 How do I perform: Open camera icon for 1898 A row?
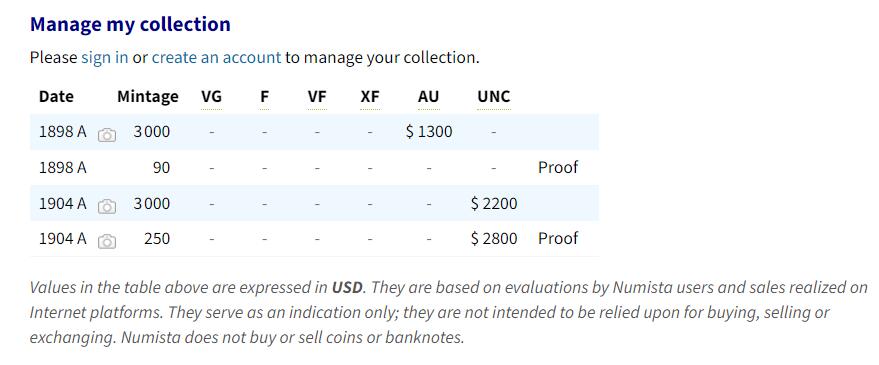(107, 135)
